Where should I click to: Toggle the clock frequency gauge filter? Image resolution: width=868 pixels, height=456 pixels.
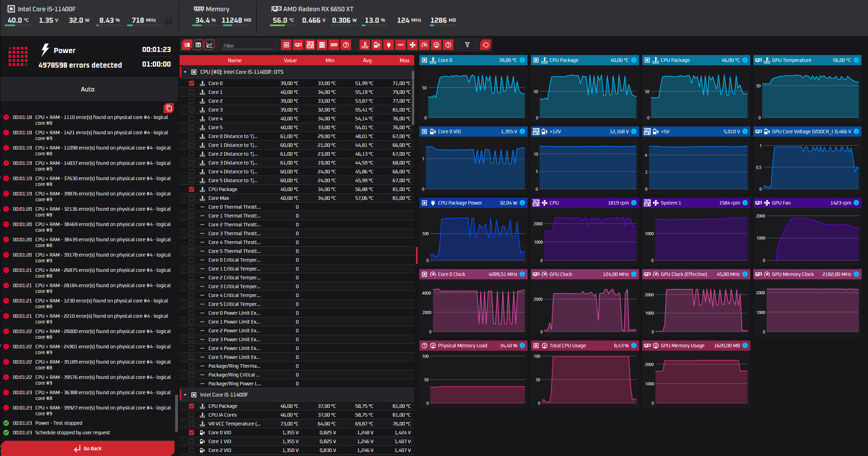[424, 45]
